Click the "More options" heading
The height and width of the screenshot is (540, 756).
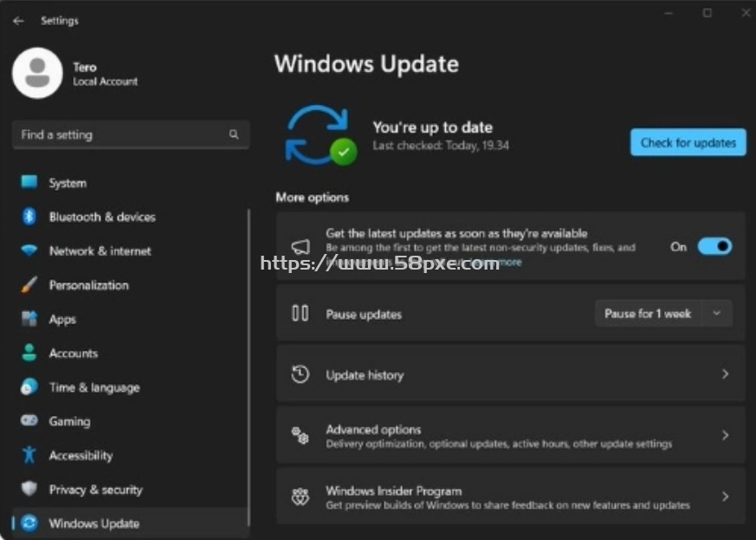pos(312,198)
